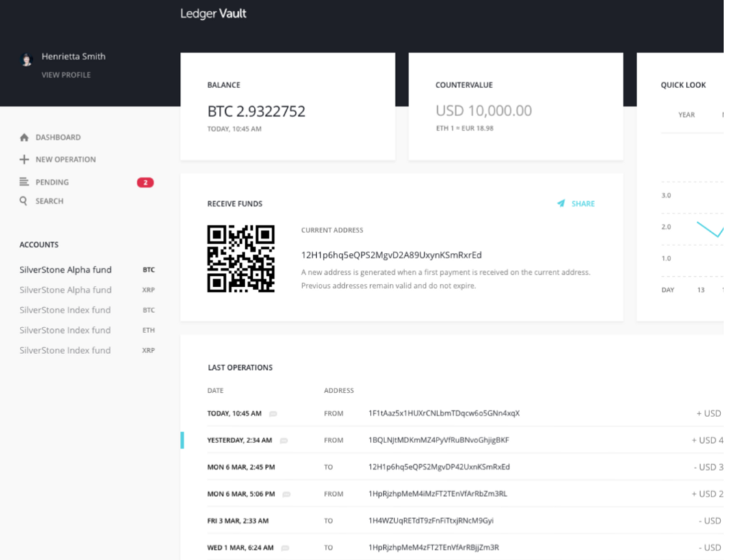Open comment icon on Mon 6 Mar 5:06 PM operation

pyautogui.click(x=286, y=494)
